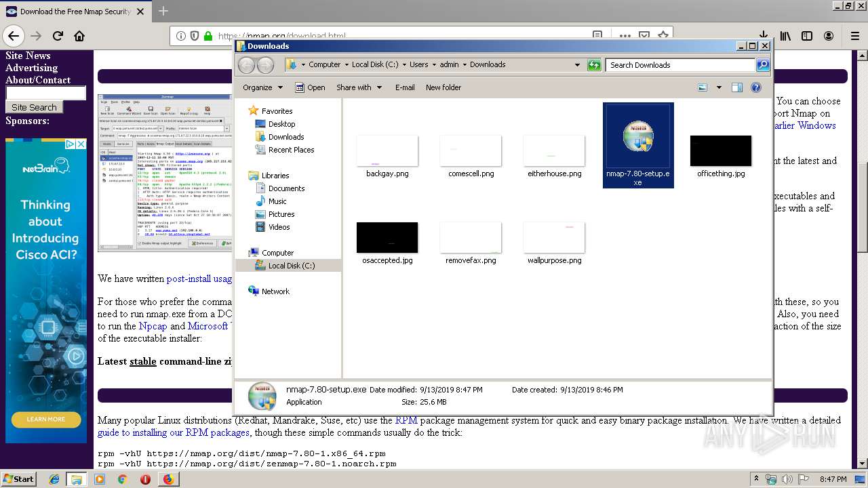The height and width of the screenshot is (488, 868).
Task: Open Firefox home page
Action: point(79,36)
